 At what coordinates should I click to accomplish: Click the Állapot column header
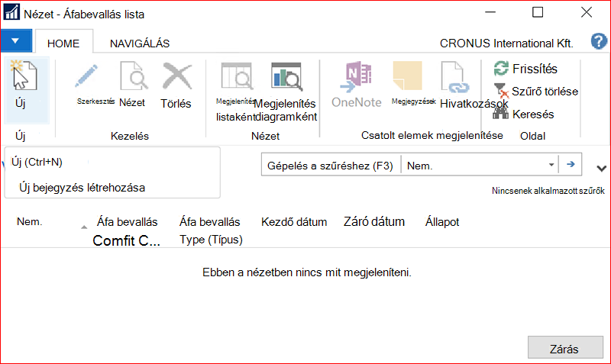tap(442, 222)
